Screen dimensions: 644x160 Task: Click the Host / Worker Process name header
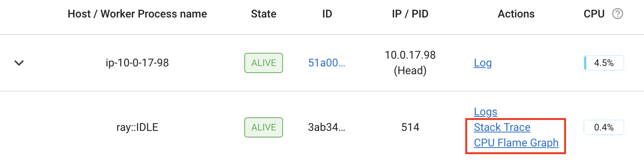click(137, 14)
